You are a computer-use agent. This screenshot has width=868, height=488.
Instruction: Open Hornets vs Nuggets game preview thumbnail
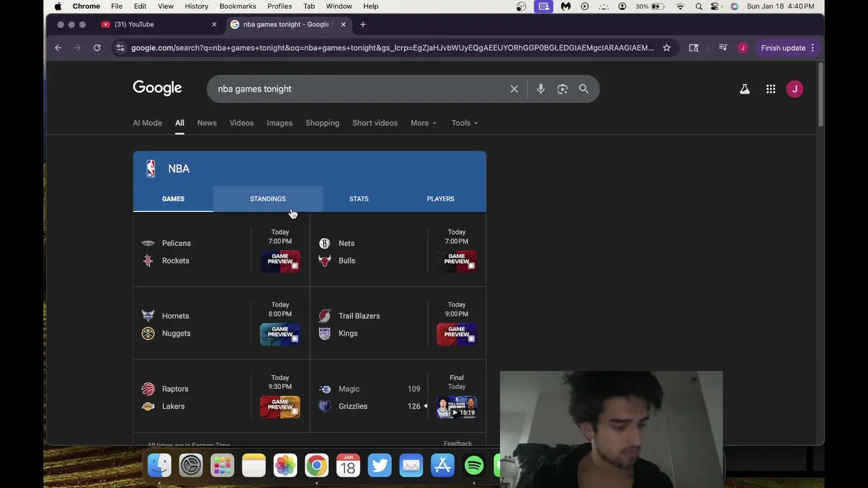pos(280,333)
